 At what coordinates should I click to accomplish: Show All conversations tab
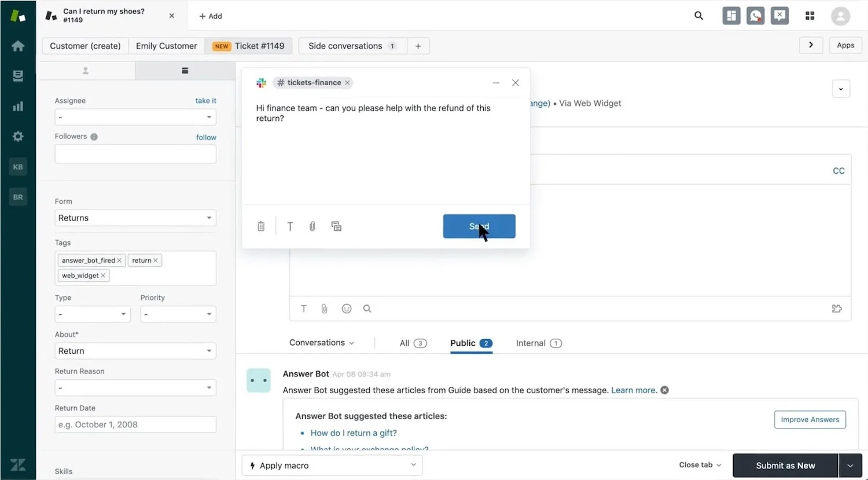[413, 343]
